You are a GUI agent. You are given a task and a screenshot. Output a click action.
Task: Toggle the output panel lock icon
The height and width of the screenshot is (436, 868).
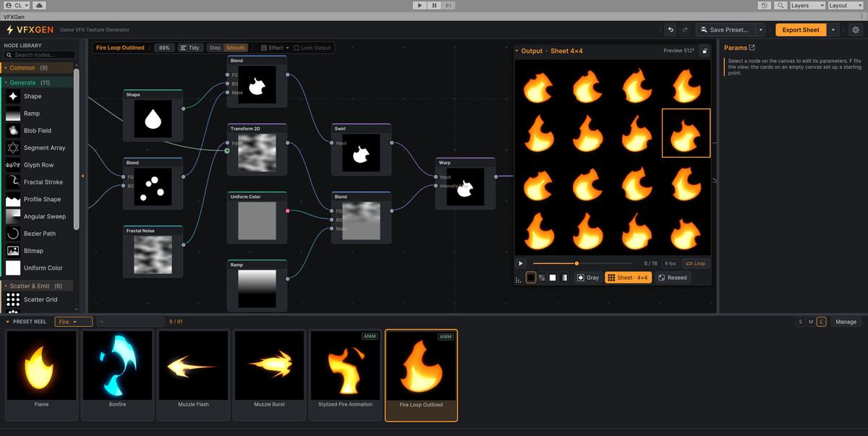click(704, 51)
